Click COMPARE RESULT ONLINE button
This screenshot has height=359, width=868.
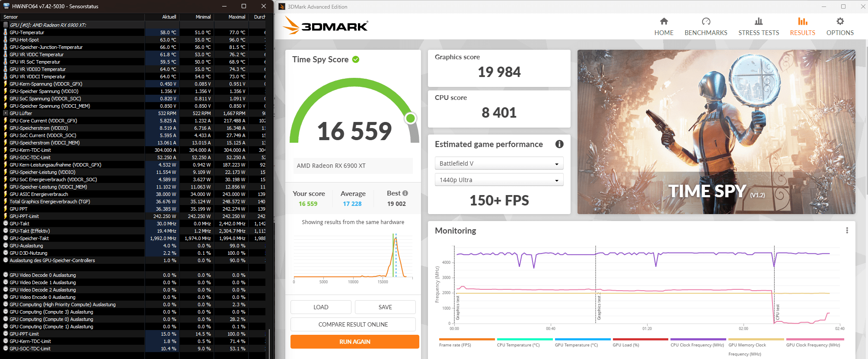coord(353,324)
